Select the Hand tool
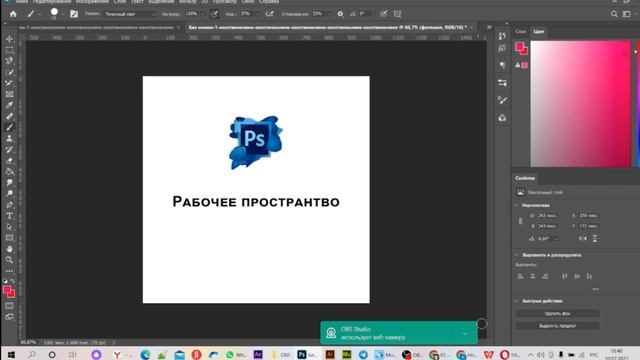Screen dimensions: 640x360 pos(9,249)
